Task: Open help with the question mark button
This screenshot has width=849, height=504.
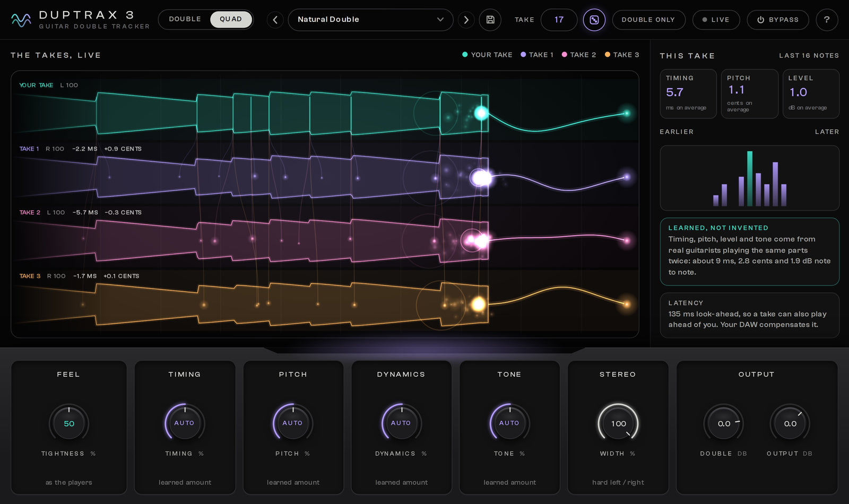Action: (x=827, y=20)
